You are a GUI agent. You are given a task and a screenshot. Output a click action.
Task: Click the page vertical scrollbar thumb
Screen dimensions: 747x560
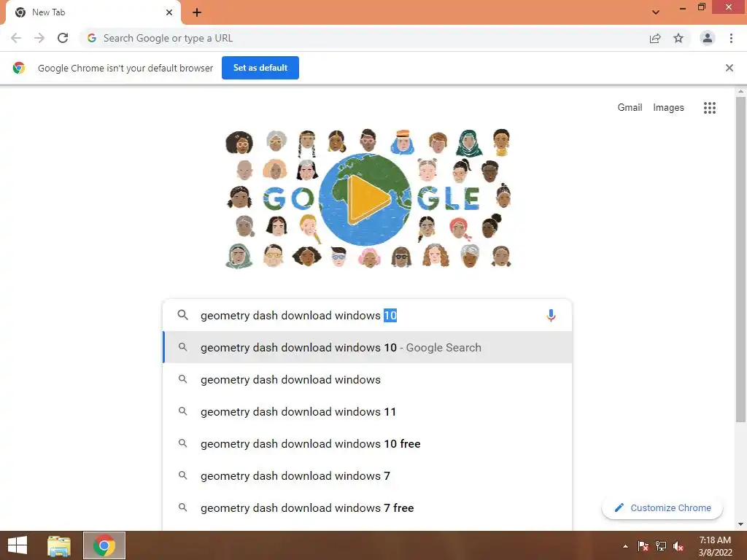(740, 260)
